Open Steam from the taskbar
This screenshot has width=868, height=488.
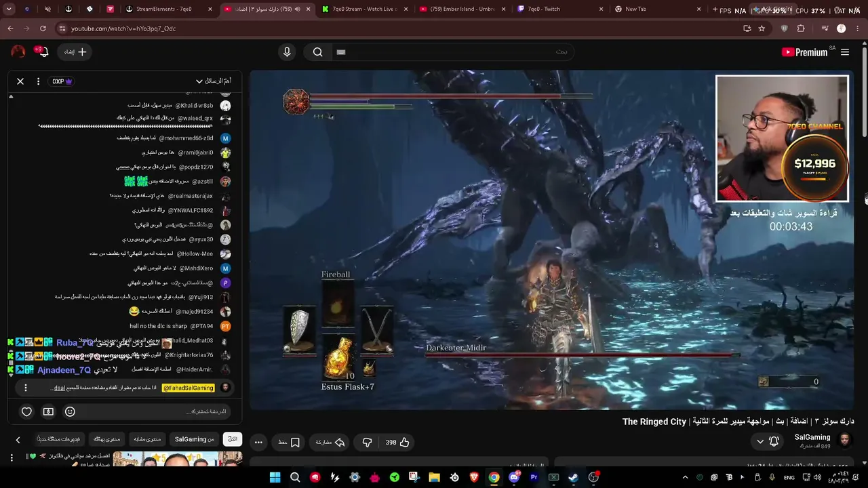click(574, 477)
